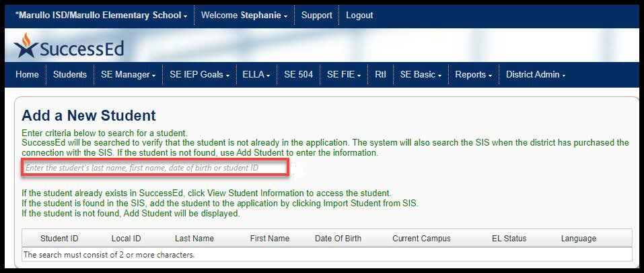Image resolution: width=644 pixels, height=273 pixels.
Task: Open the RtI menu item
Action: [x=380, y=74]
